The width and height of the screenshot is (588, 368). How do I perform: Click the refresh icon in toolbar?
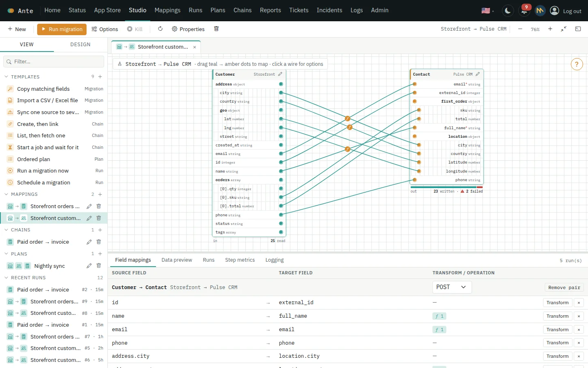[x=160, y=29]
